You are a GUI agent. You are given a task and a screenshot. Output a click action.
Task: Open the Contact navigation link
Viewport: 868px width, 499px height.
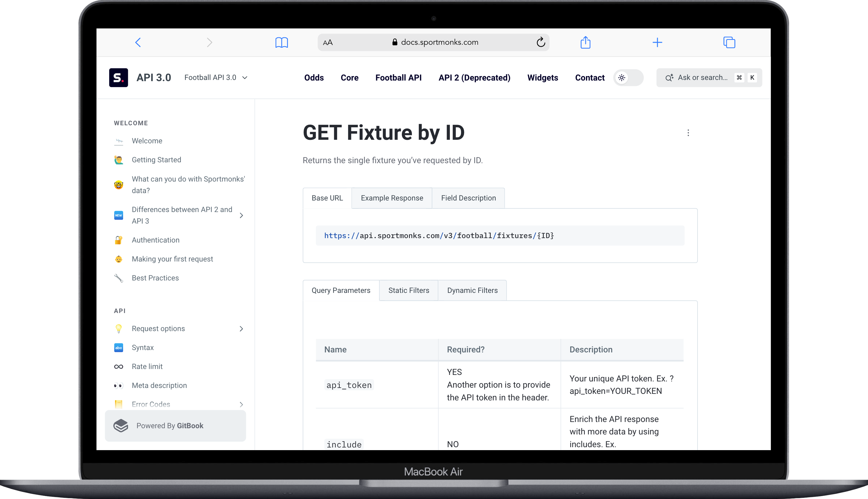(x=590, y=78)
